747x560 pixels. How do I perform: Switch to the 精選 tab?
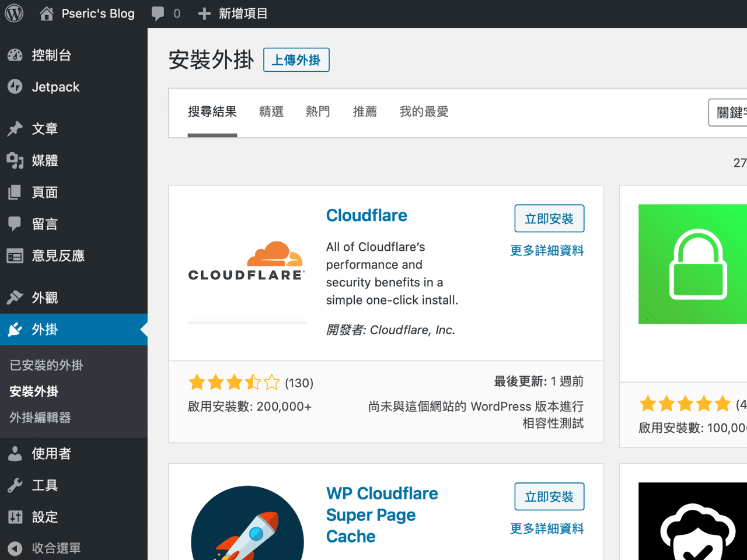[x=271, y=112]
